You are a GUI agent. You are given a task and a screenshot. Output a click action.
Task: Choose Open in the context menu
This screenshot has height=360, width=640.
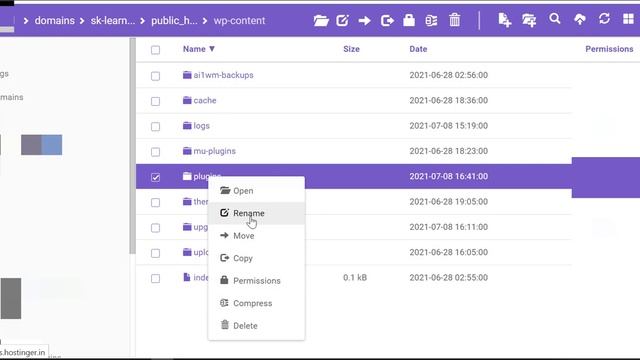coord(256,191)
